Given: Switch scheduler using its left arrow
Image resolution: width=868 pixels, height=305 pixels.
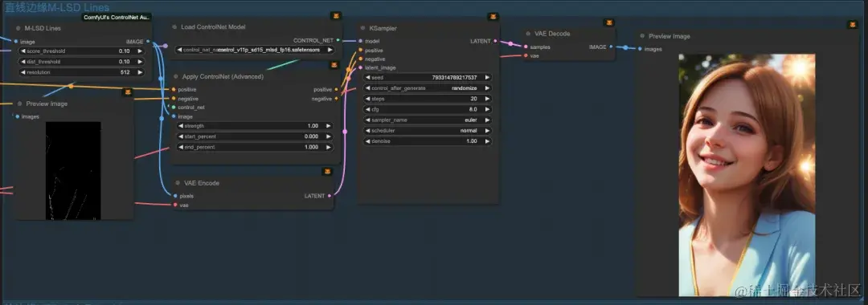Looking at the screenshot, I should pos(368,130).
